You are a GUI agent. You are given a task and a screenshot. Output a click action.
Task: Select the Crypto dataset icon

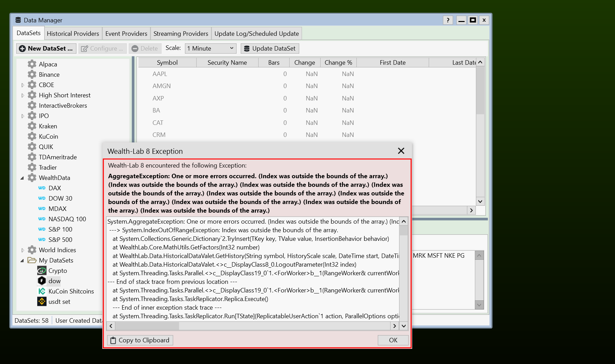(42, 271)
